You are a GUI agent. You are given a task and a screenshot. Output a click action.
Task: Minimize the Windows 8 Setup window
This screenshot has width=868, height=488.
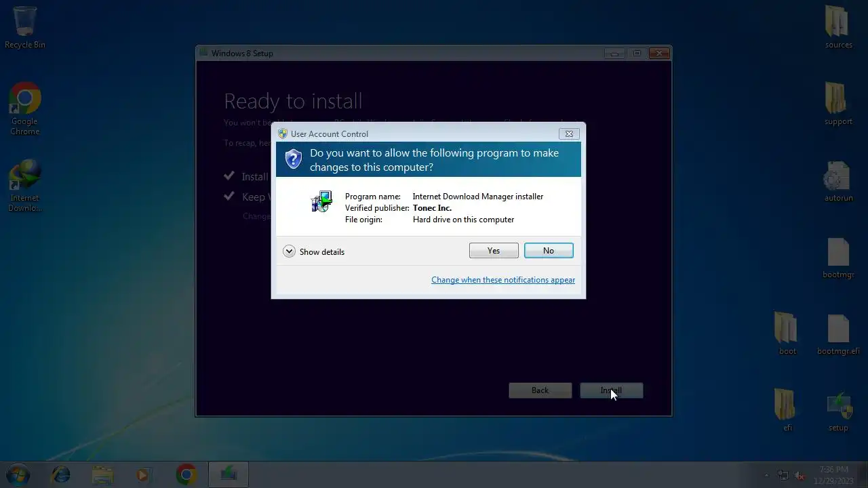click(x=614, y=54)
